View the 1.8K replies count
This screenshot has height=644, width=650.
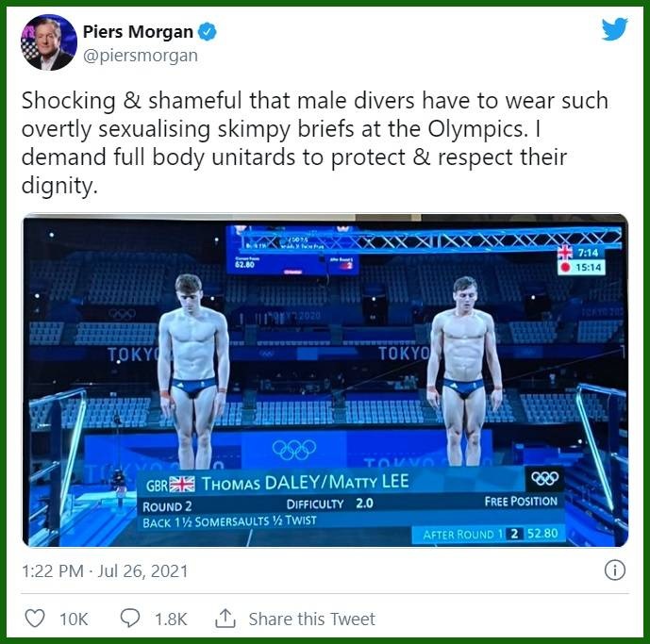(x=171, y=619)
